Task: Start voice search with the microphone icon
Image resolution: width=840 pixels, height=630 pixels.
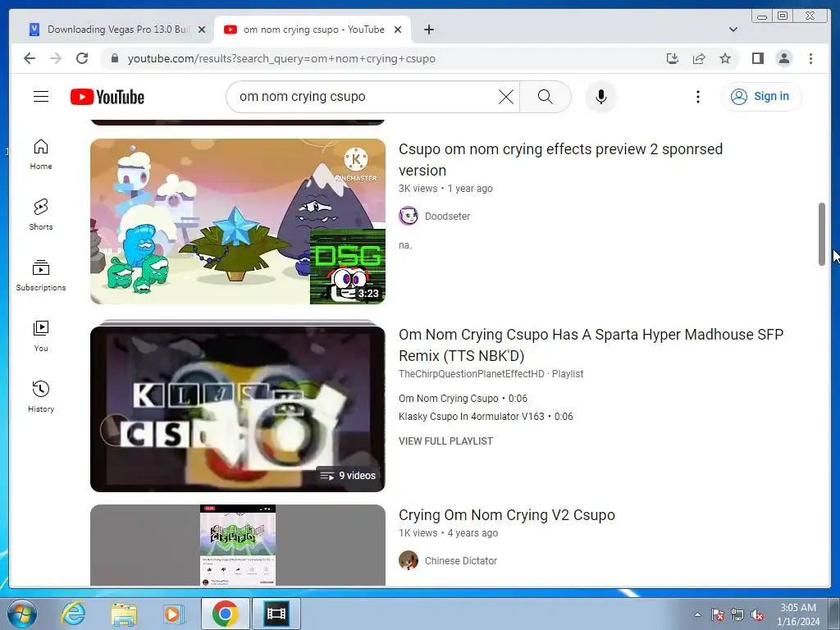Action: click(x=601, y=97)
